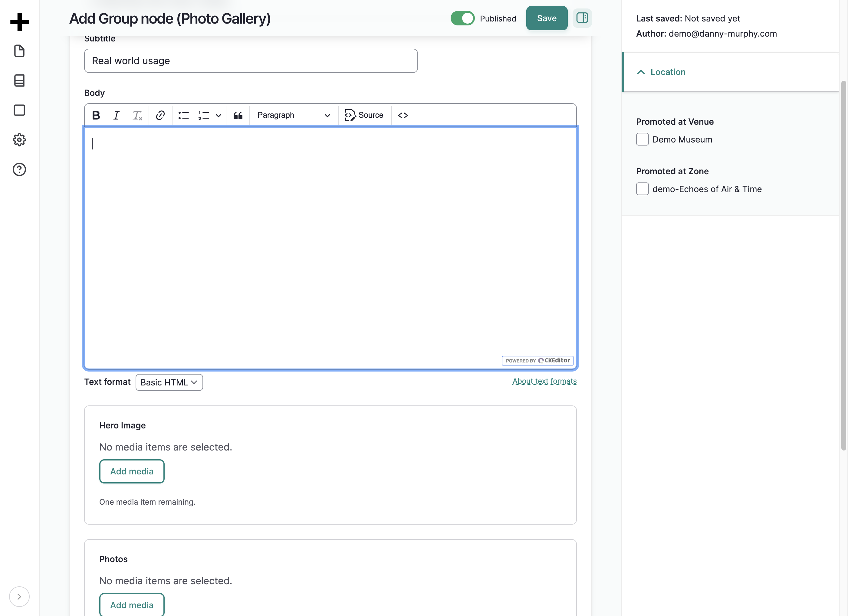Insert a bulleted list
Viewport: 848px width, 616px height.
(x=184, y=115)
